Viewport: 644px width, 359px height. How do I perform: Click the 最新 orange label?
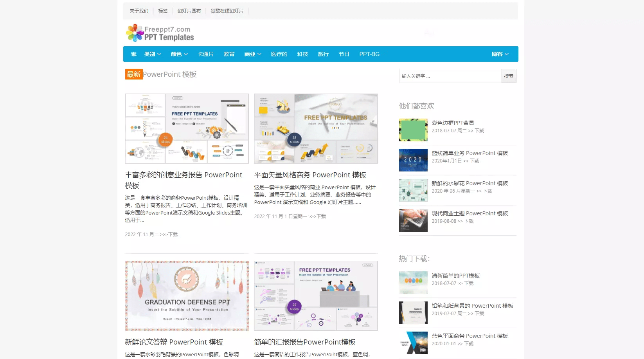tap(134, 74)
